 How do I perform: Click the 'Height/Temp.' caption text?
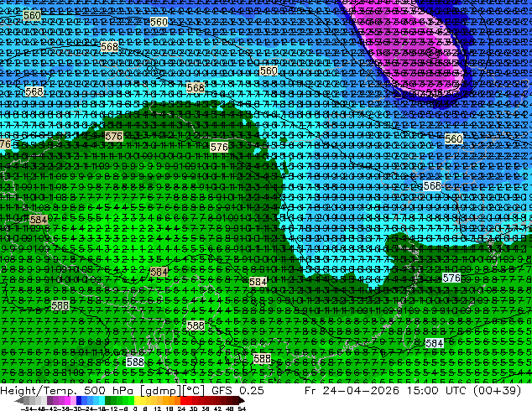click(40, 390)
